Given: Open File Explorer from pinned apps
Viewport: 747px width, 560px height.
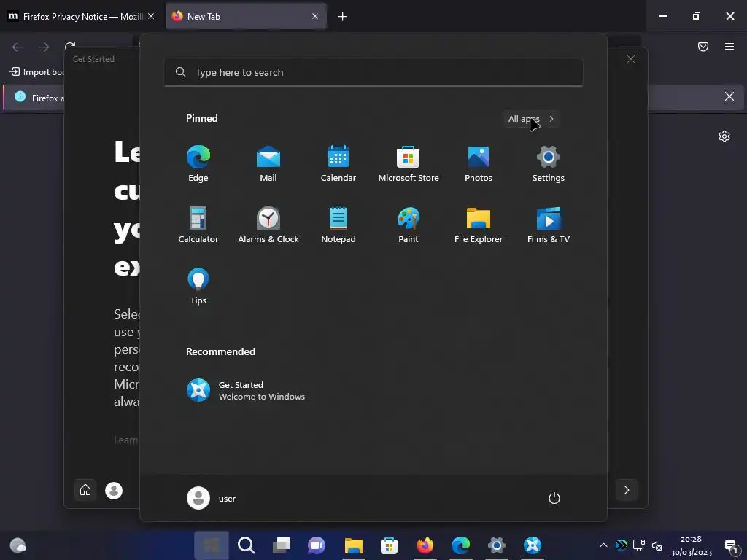Looking at the screenshot, I should pos(479,225).
